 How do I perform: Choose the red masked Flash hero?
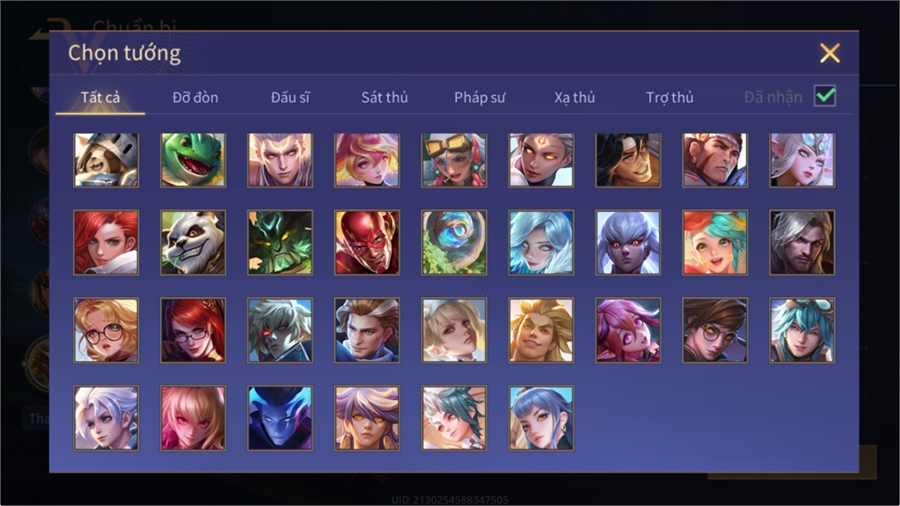(x=367, y=242)
